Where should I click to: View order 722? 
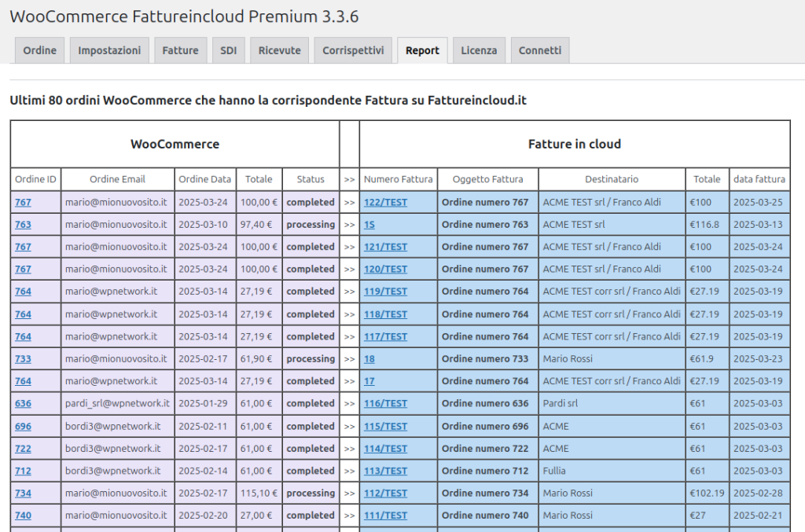pyautogui.click(x=23, y=449)
